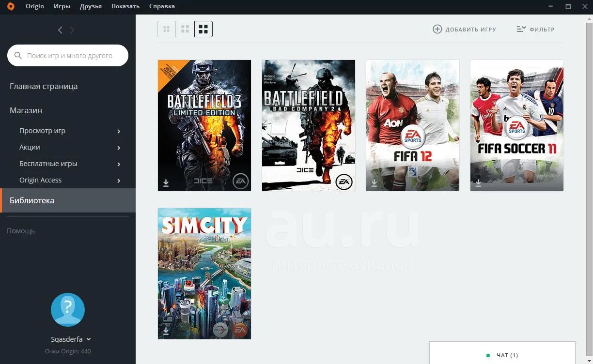
Task: Open the Помощь link
Action: point(21,231)
